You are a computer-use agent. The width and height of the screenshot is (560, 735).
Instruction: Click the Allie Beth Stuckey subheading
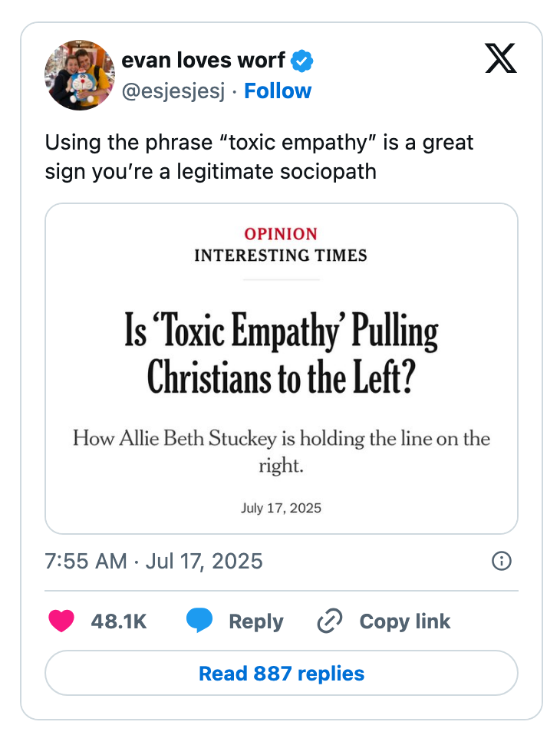tap(282, 451)
